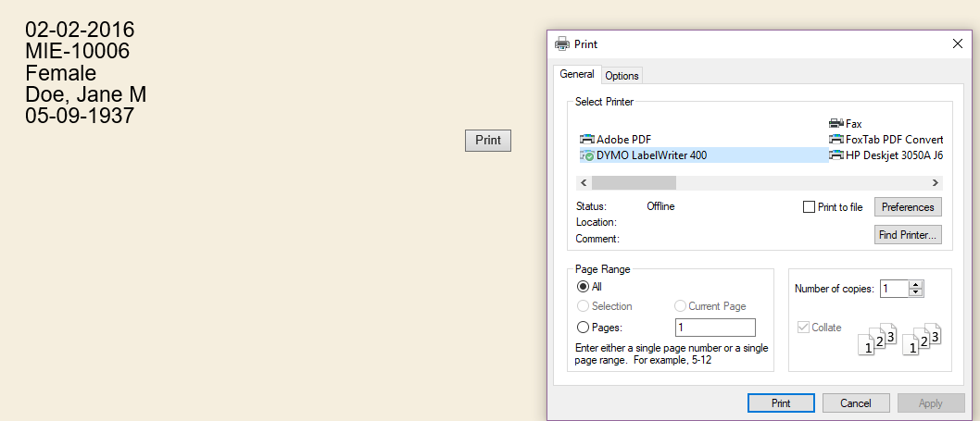Select the All page range radio button
The image size is (980, 421).
(583, 287)
